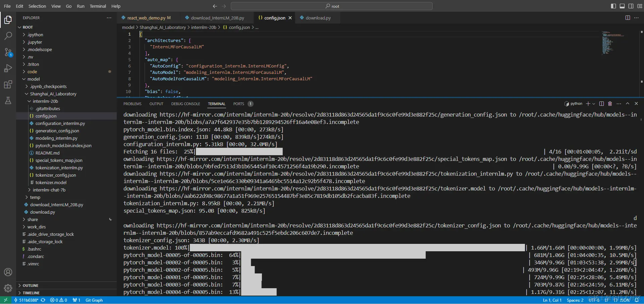Open Explorer Views and More Actions
644x304 pixels.
tap(109, 18)
